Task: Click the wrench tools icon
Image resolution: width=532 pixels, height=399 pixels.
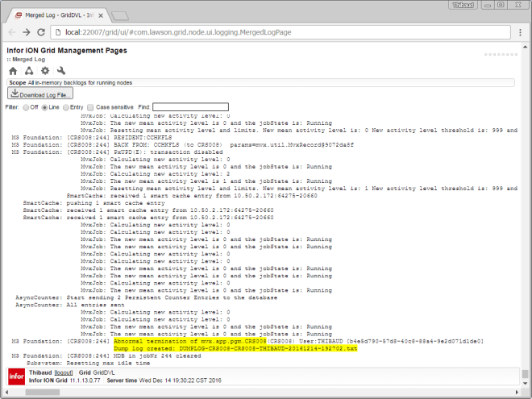Action: pyautogui.click(x=61, y=71)
